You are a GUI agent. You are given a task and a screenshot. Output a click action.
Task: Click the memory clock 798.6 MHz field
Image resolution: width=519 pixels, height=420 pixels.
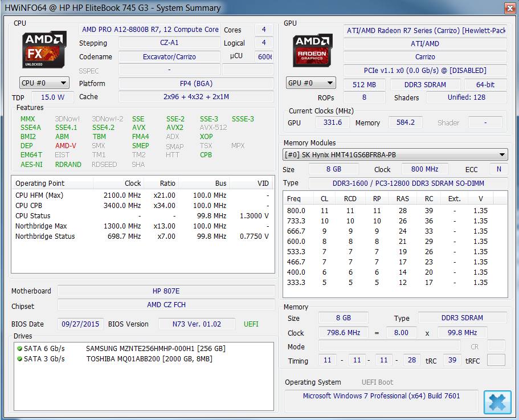(343, 333)
